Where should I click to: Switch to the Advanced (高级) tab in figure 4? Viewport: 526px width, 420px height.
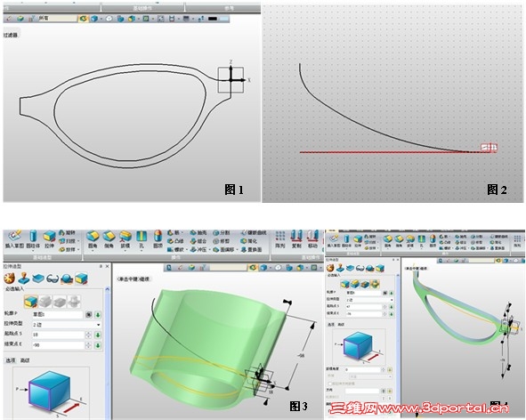pos(341,325)
